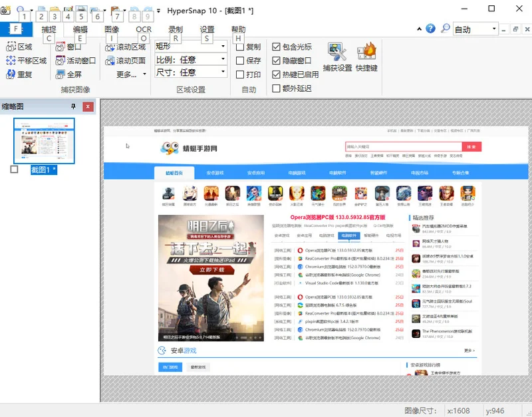Select the 平移区域 pan region tool

pos(26,61)
